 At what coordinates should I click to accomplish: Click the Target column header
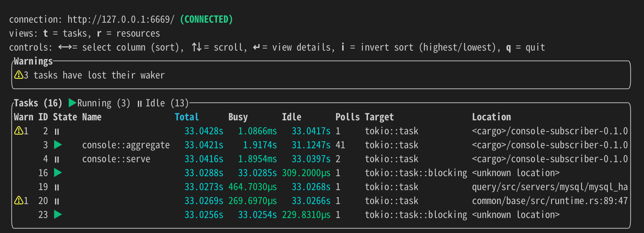pos(379,117)
